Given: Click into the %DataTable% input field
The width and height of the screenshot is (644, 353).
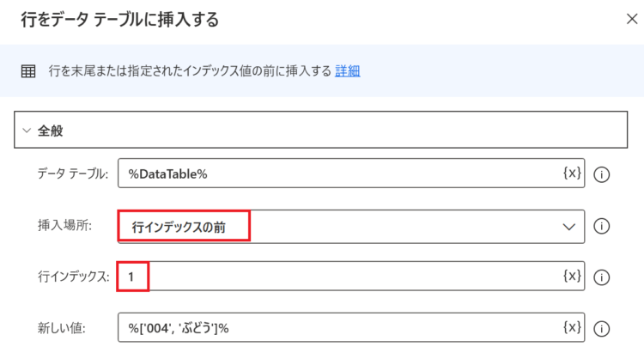Looking at the screenshot, I should pyautogui.click(x=351, y=173).
